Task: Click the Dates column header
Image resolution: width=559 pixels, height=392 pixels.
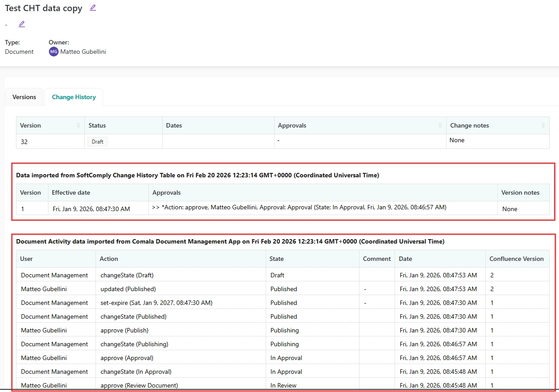Action: pyautogui.click(x=174, y=126)
